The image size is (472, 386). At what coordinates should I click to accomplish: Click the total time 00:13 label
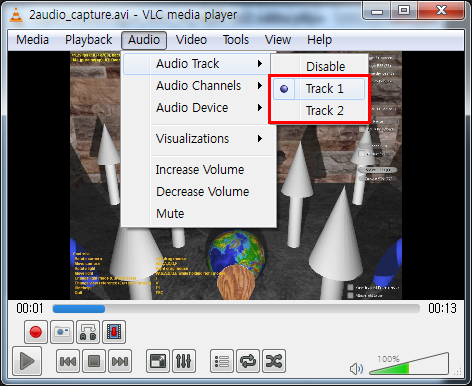(442, 308)
